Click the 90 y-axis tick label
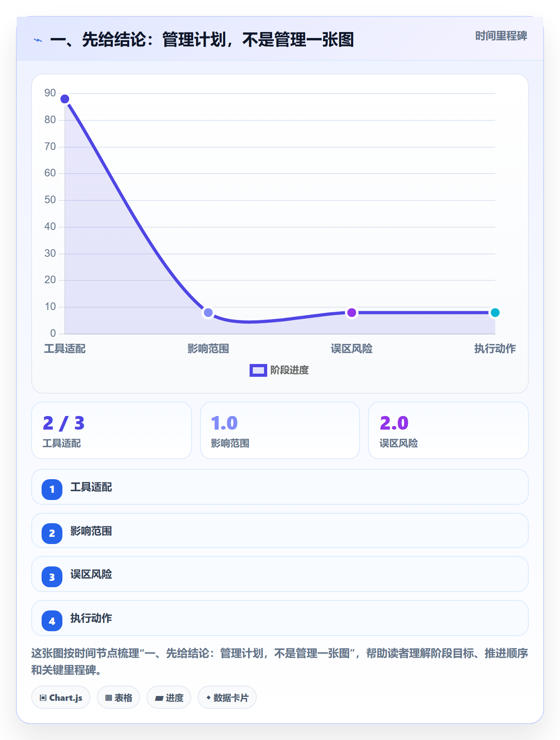This screenshot has height=740, width=560. pos(50,93)
